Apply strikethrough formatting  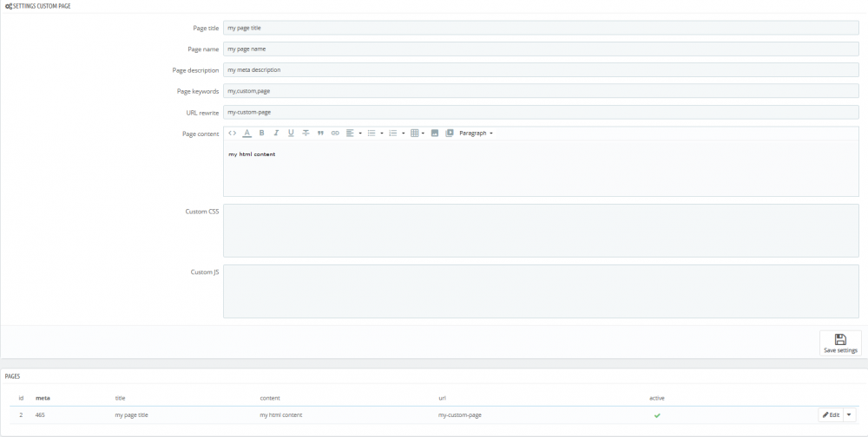pyautogui.click(x=306, y=134)
